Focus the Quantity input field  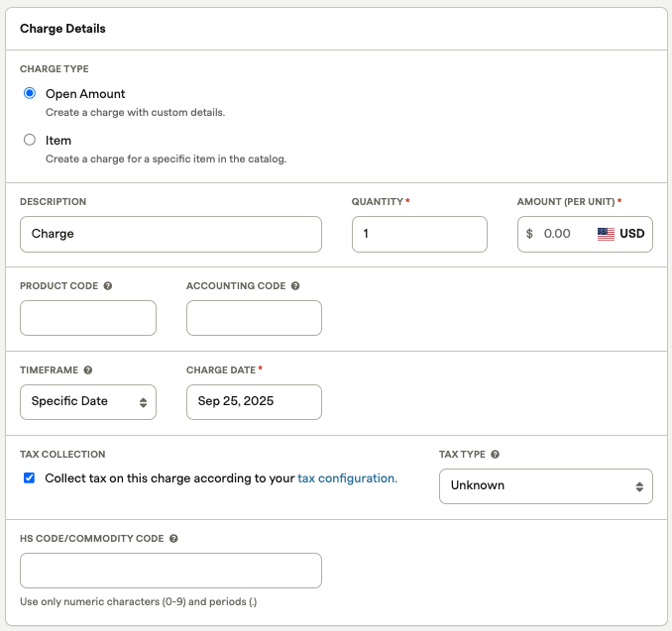tap(419, 235)
